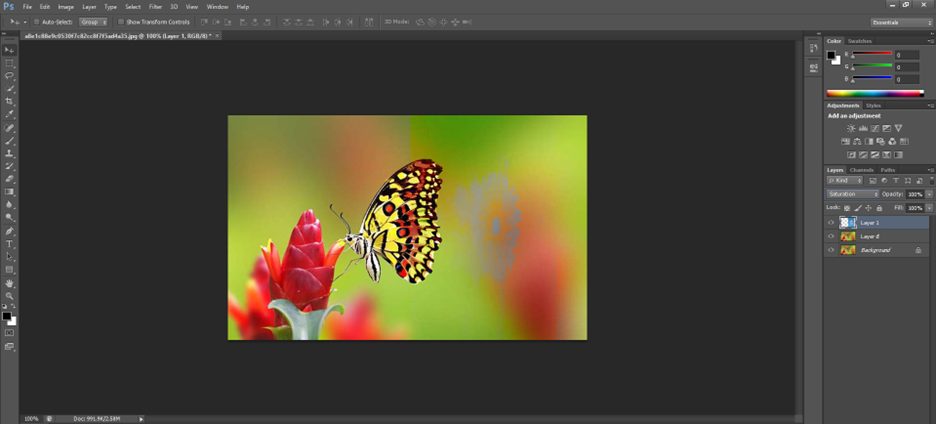This screenshot has width=936, height=424.
Task: Toggle Lock image pixels brush icon
Action: [x=858, y=208]
